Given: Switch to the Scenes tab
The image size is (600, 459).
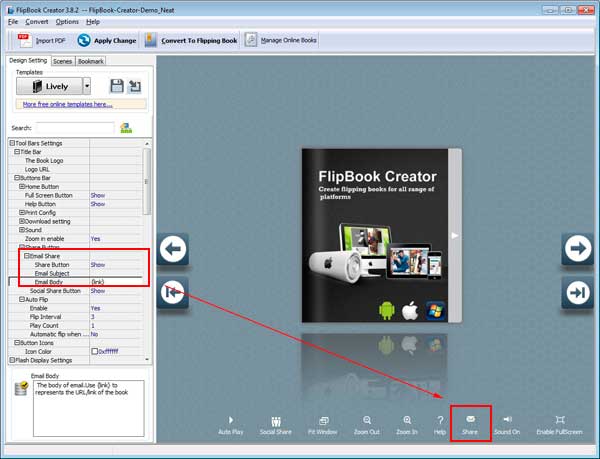Looking at the screenshot, I should pos(62,61).
